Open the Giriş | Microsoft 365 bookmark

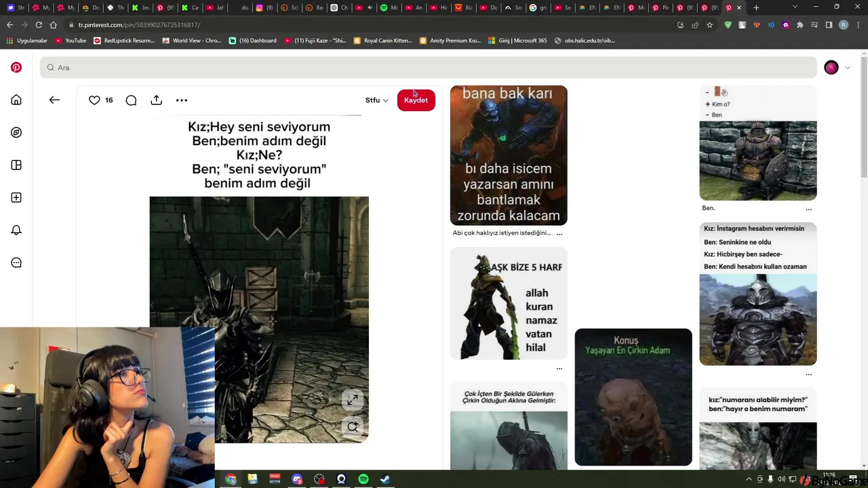pos(517,41)
